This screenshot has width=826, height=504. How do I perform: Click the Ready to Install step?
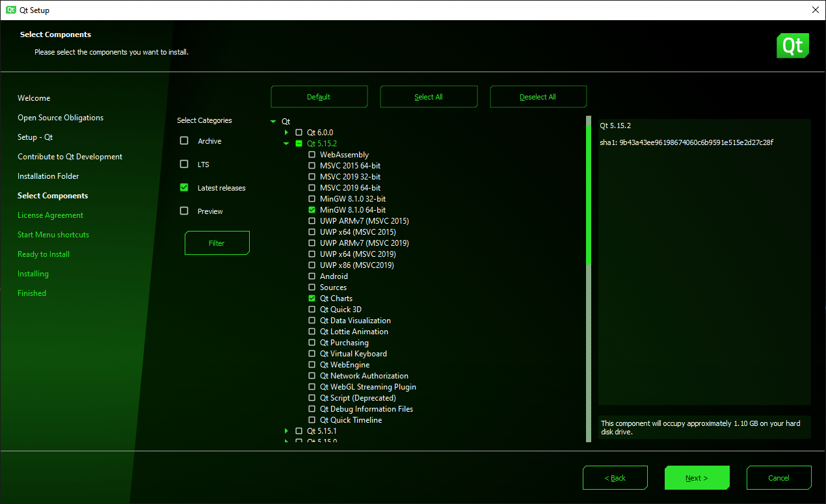tap(44, 254)
